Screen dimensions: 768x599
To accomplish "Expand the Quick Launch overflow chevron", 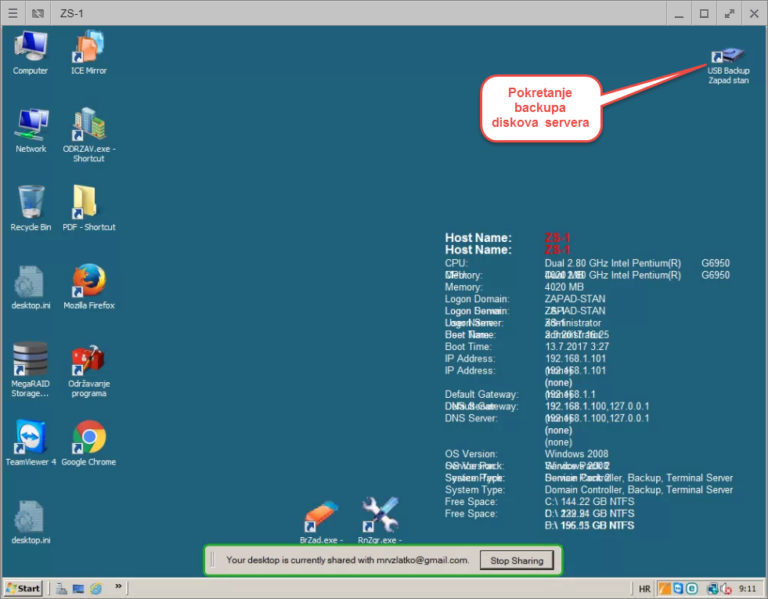I will [x=120, y=586].
